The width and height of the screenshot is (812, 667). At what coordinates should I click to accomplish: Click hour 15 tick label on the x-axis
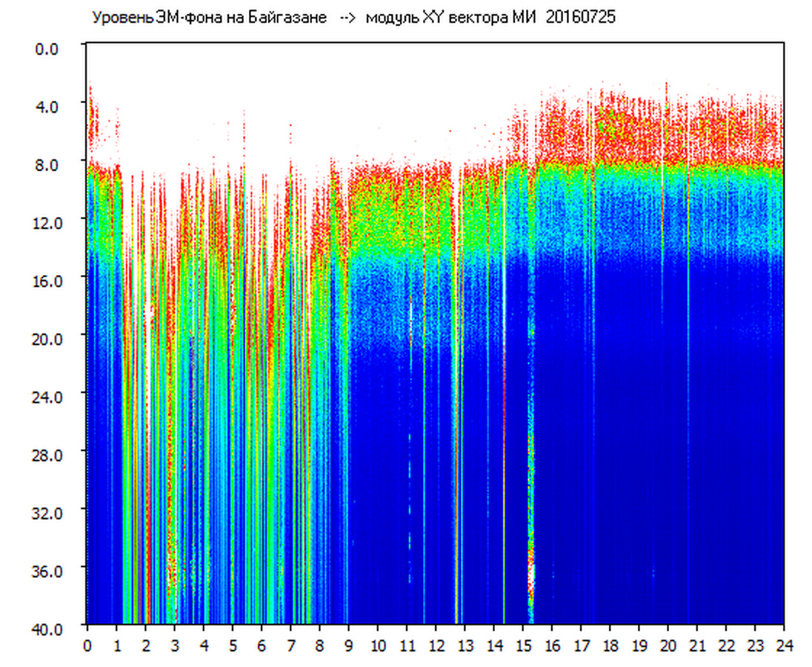coord(523,644)
